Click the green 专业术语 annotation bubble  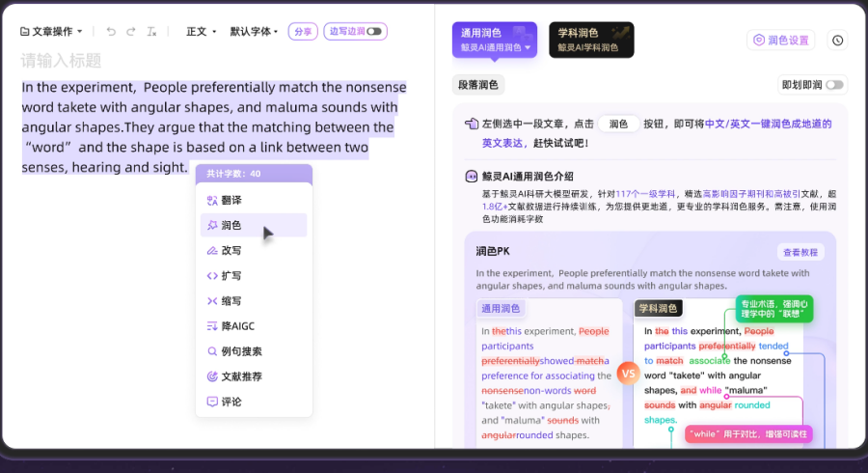[773, 309]
